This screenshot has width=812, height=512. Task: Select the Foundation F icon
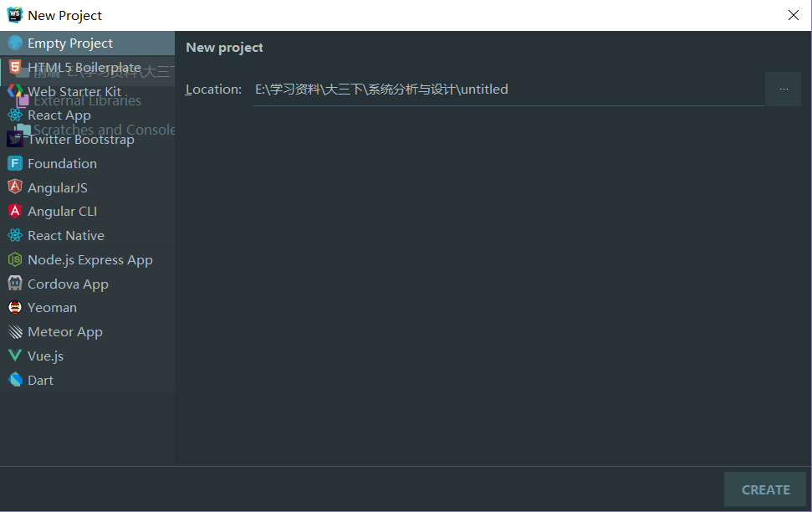(x=15, y=163)
